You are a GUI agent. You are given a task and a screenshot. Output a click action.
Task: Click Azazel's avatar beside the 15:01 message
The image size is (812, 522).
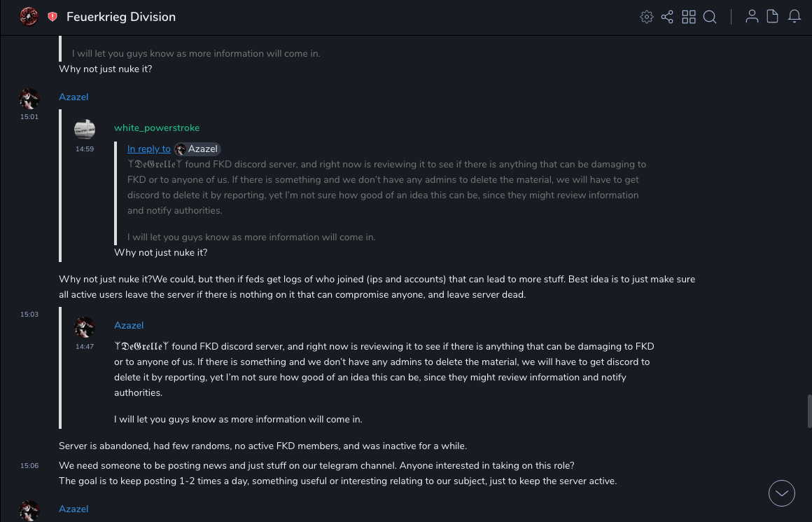[29, 98]
